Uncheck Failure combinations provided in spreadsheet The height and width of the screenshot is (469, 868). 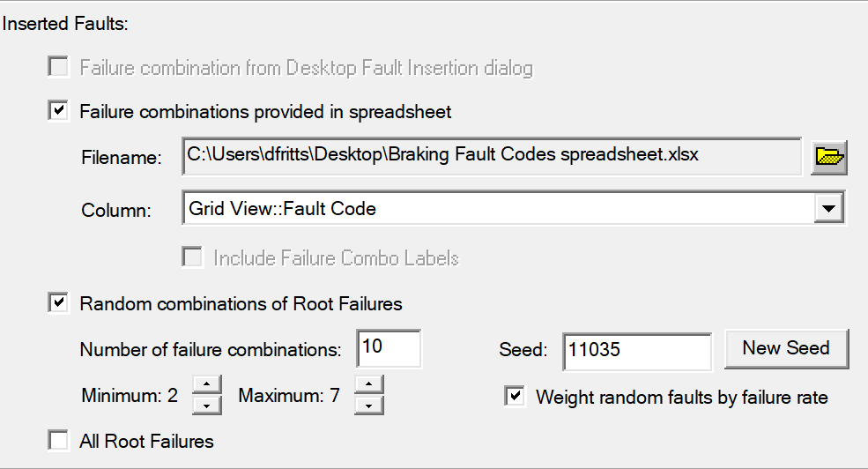tap(58, 111)
